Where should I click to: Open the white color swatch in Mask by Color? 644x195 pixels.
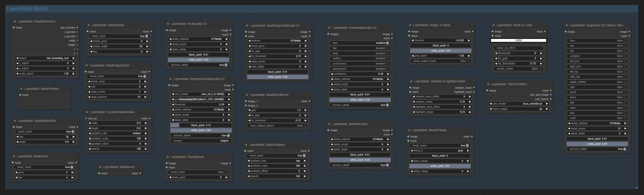pos(519,40)
